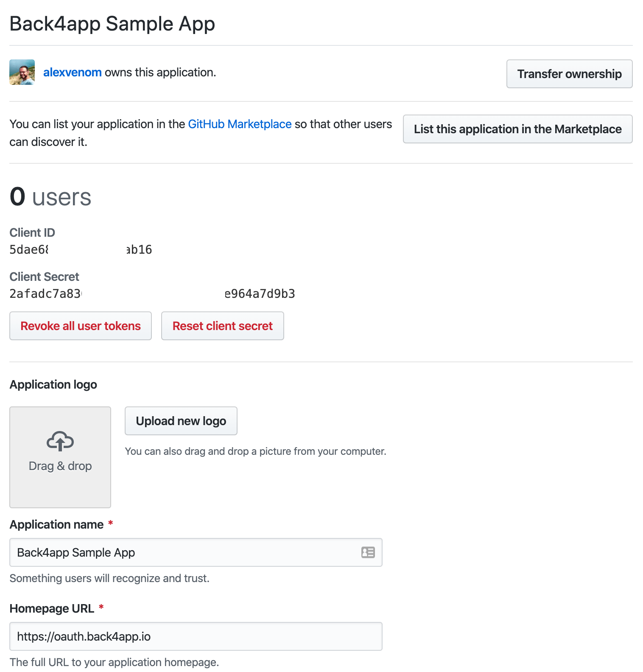Click the Transfer ownership button
Image resolution: width=643 pixels, height=672 pixels.
pos(569,74)
